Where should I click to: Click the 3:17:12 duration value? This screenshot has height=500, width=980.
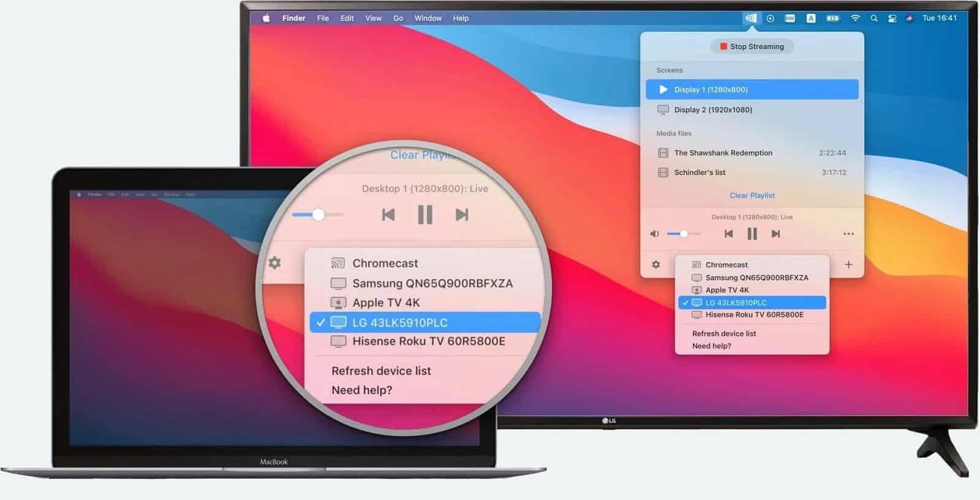834,173
